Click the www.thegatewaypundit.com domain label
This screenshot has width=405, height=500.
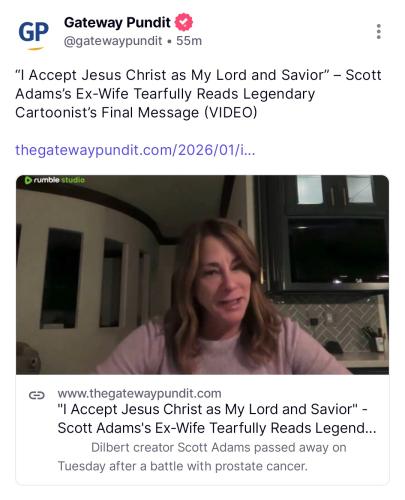point(139,393)
